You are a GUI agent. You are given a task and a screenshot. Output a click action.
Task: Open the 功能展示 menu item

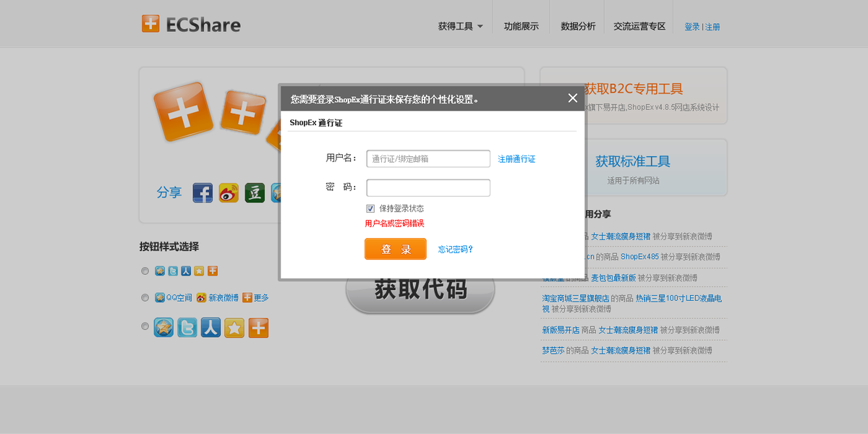pyautogui.click(x=521, y=27)
